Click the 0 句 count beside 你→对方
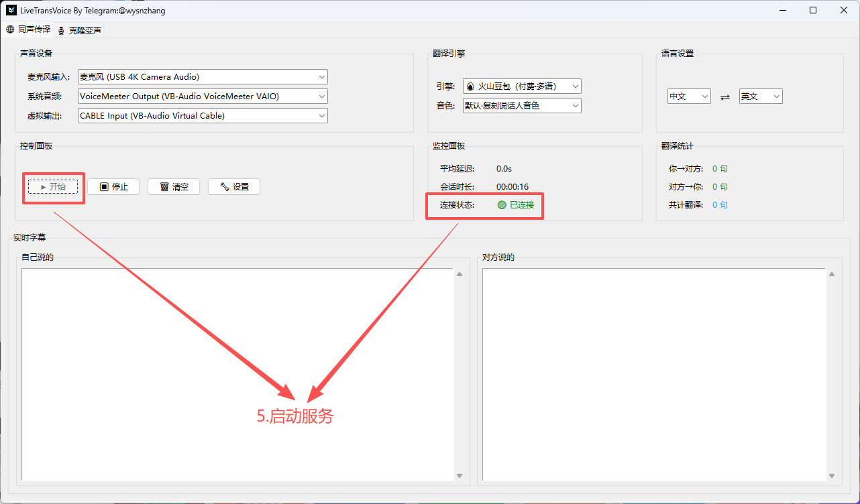 [x=720, y=169]
